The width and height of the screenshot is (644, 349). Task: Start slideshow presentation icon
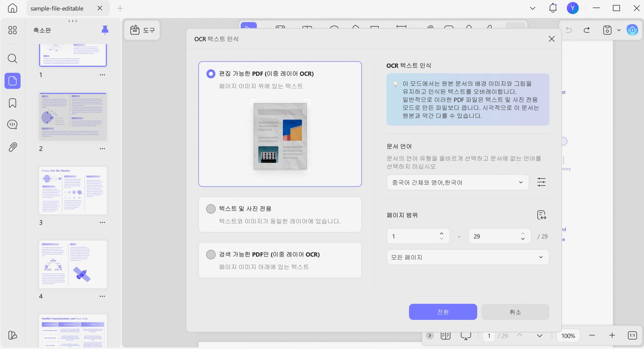coord(466,336)
